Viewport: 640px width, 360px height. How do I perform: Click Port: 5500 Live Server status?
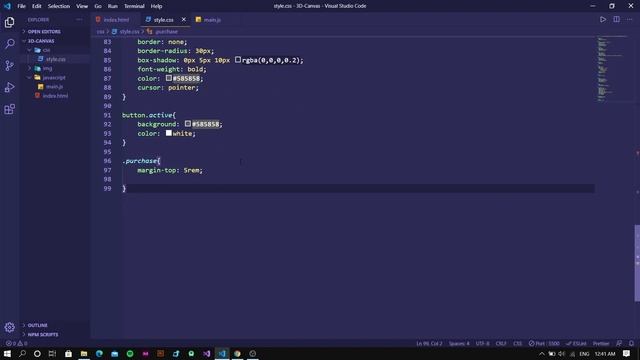(x=544, y=343)
